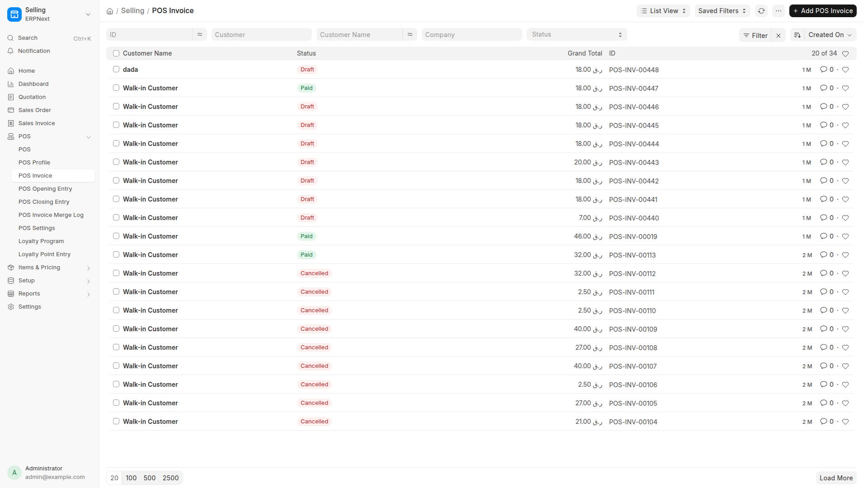This screenshot has height=488, width=868.
Task: Check the POS-INV-00443 row checkbox
Action: click(x=116, y=162)
